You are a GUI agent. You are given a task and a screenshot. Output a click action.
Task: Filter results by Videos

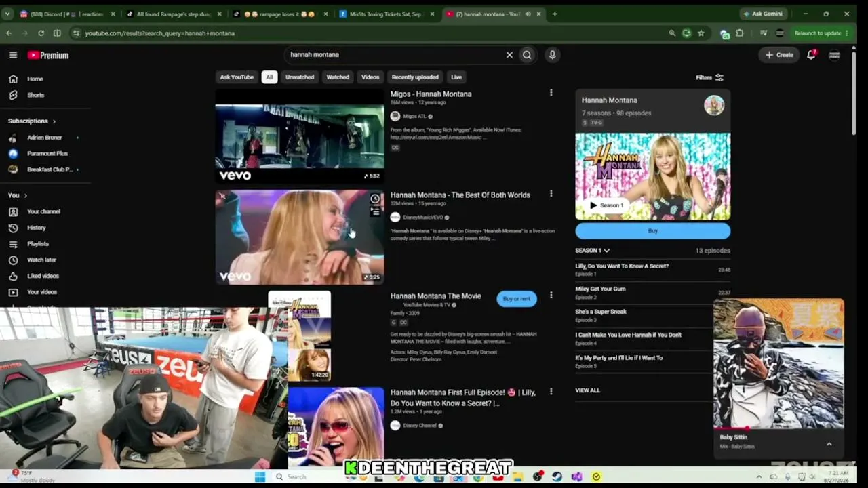(x=370, y=77)
